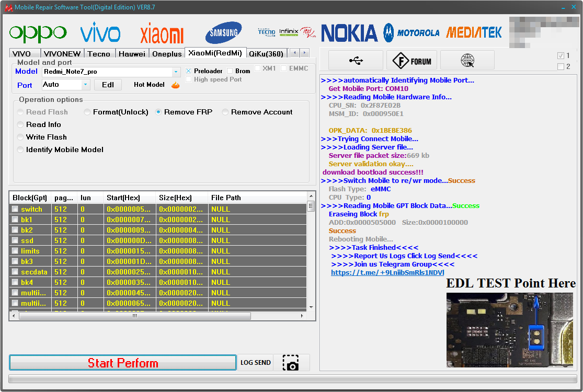Click the itel brand logo
This screenshot has height=392, width=583.
point(308,32)
